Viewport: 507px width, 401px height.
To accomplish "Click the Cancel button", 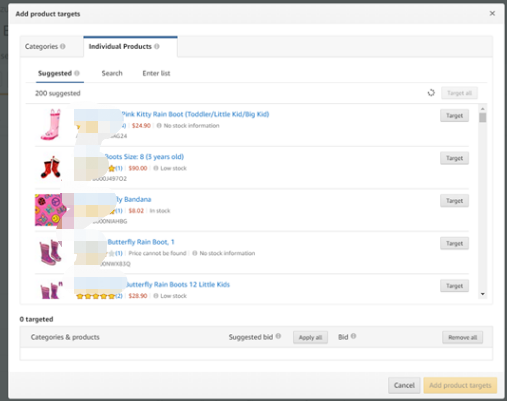I will pyautogui.click(x=404, y=385).
